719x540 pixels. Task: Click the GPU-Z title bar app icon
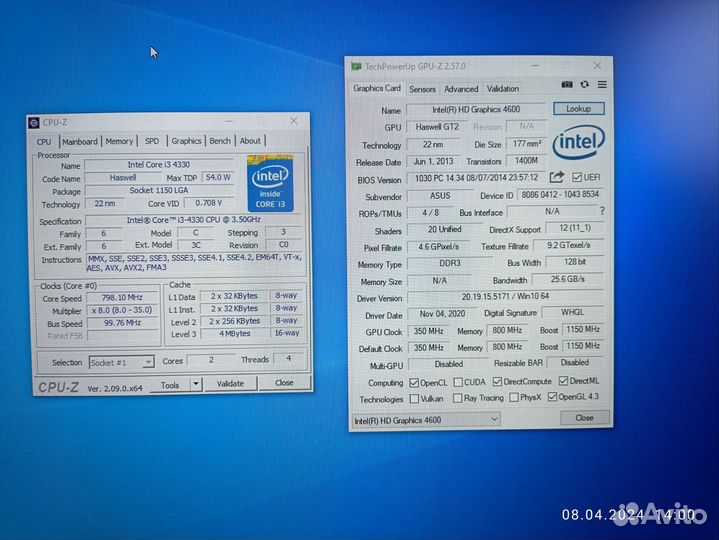click(x=356, y=67)
